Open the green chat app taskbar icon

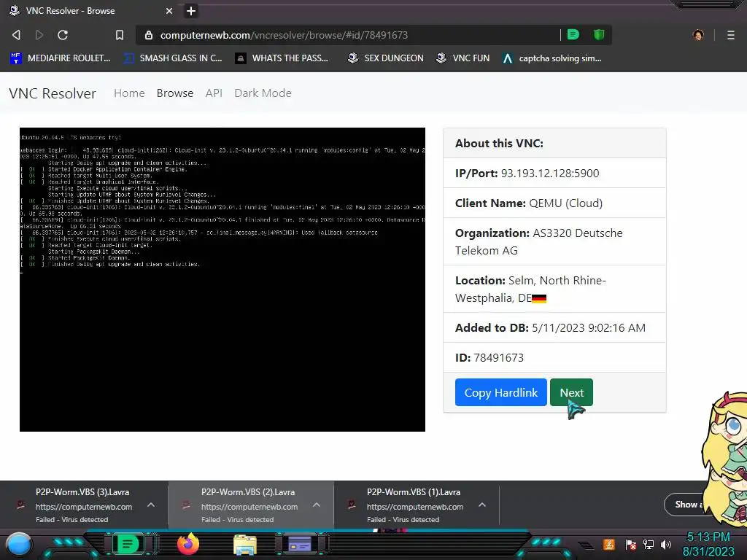(128, 544)
